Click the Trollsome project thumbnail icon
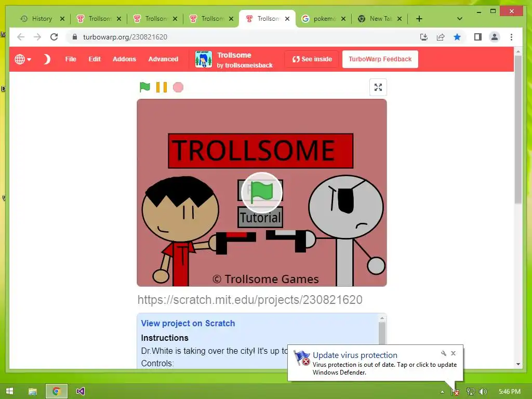 (x=203, y=59)
